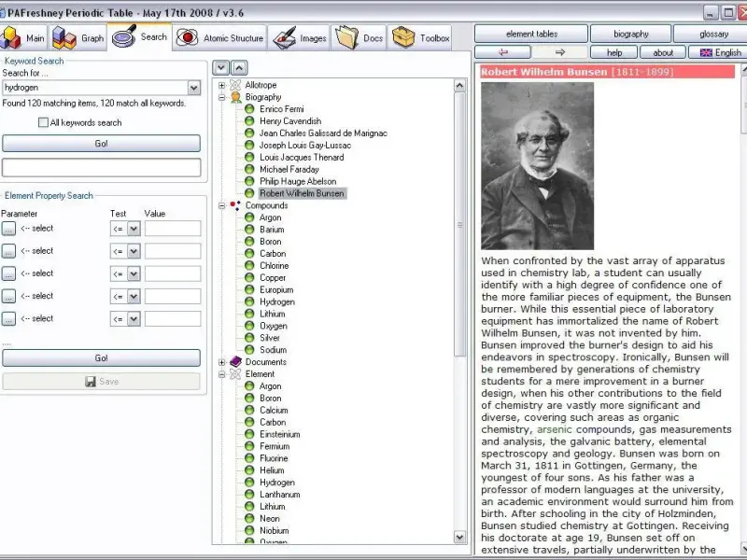
Task: Open the biography panel button
Action: tap(631, 34)
